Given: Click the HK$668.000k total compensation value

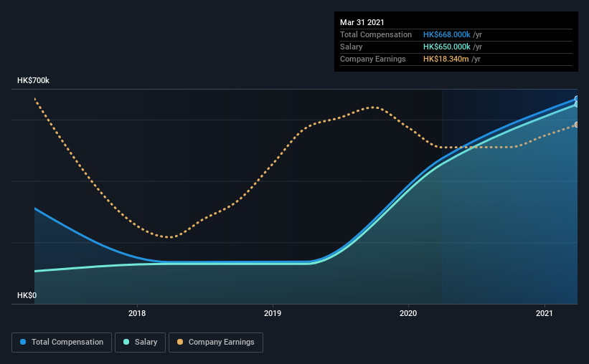Looking at the screenshot, I should pos(447,34).
